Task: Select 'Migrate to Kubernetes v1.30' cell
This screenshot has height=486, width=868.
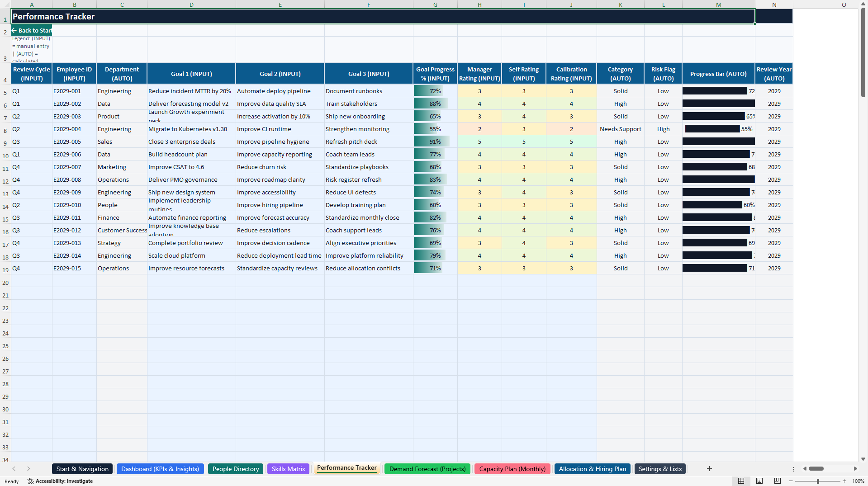Action: tap(191, 129)
